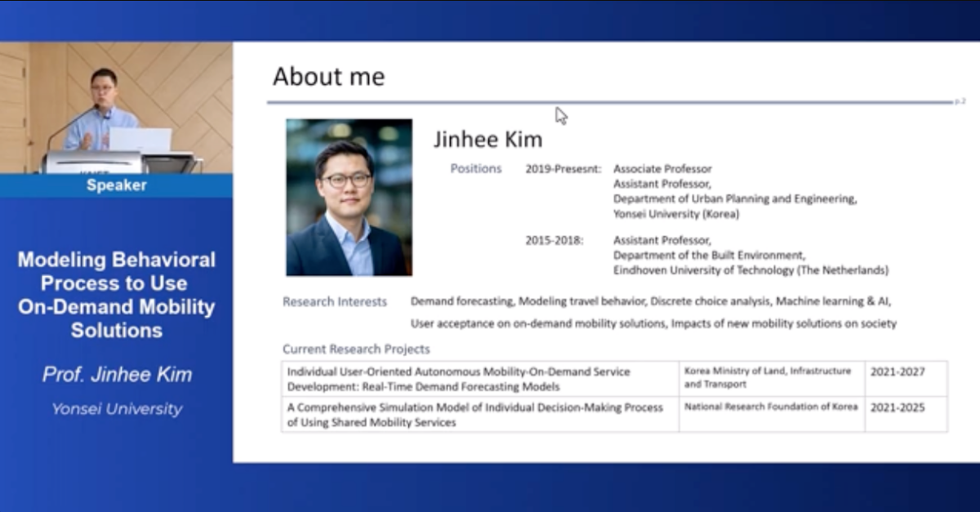Click the "National Research Foundation of Korea" cell
The image size is (980, 512).
pyautogui.click(x=770, y=407)
